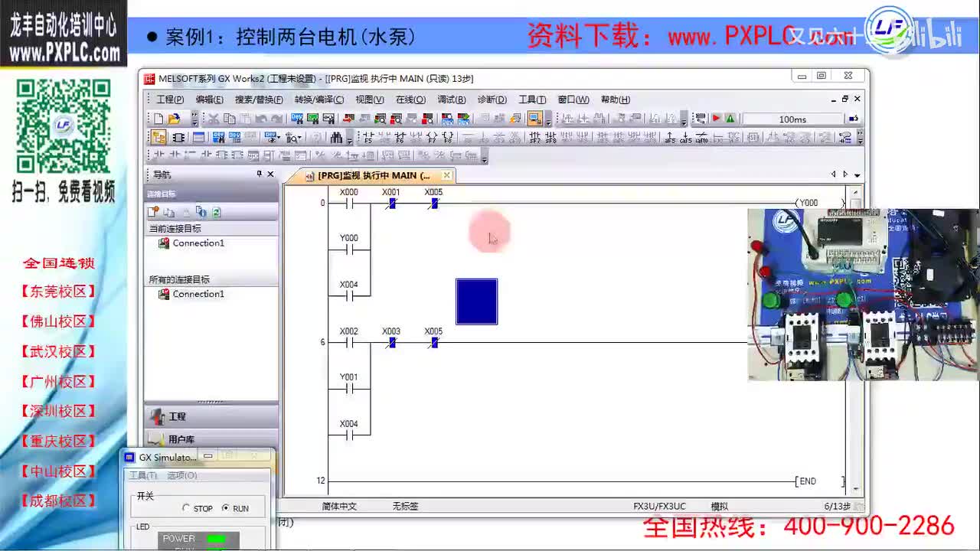
Task: Select the RUN radio button
Action: point(225,508)
